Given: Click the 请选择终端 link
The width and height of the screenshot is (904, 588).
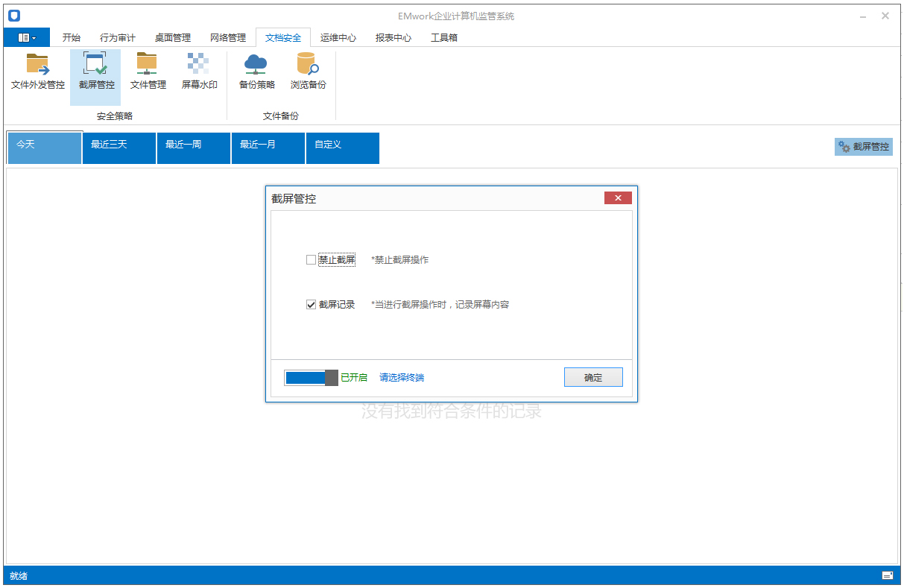Looking at the screenshot, I should tap(402, 378).
